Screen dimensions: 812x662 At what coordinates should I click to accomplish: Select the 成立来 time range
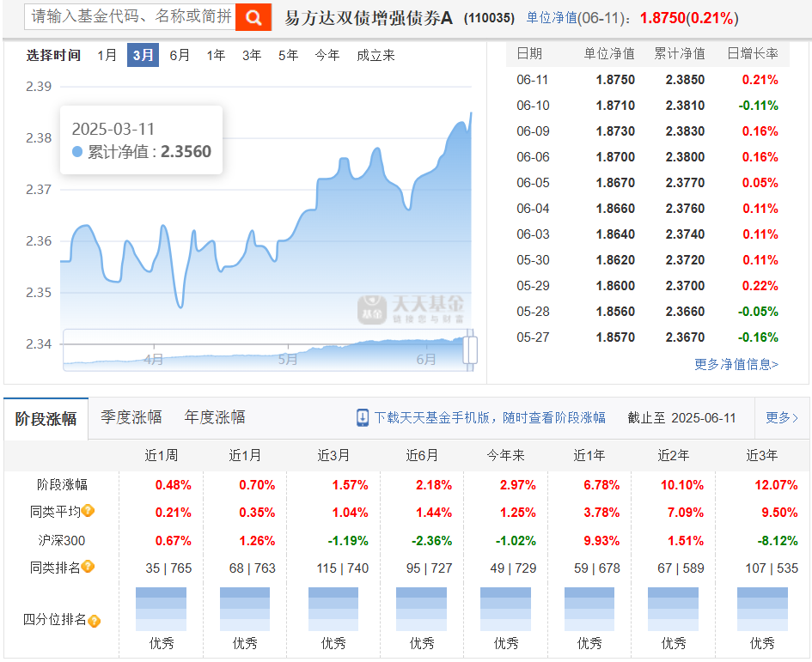coord(376,55)
